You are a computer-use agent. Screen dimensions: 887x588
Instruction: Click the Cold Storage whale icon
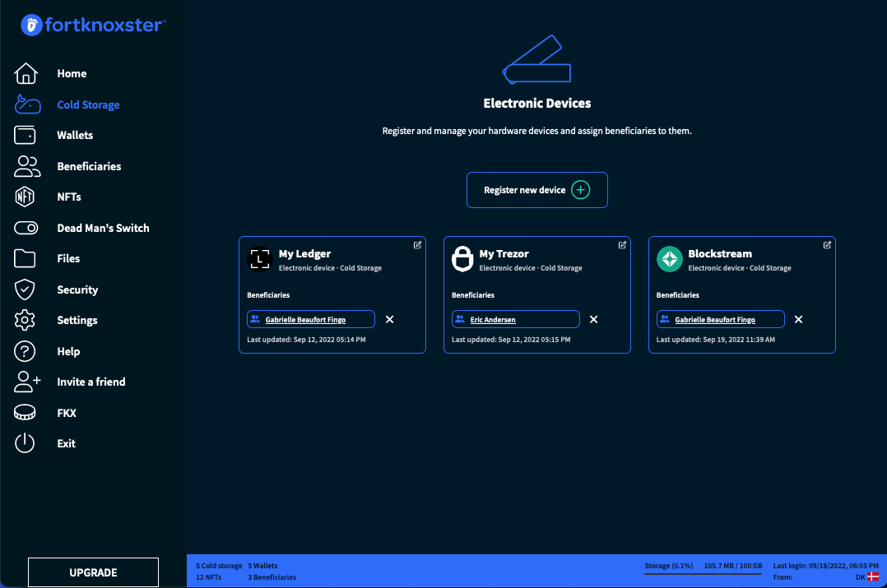tap(27, 104)
